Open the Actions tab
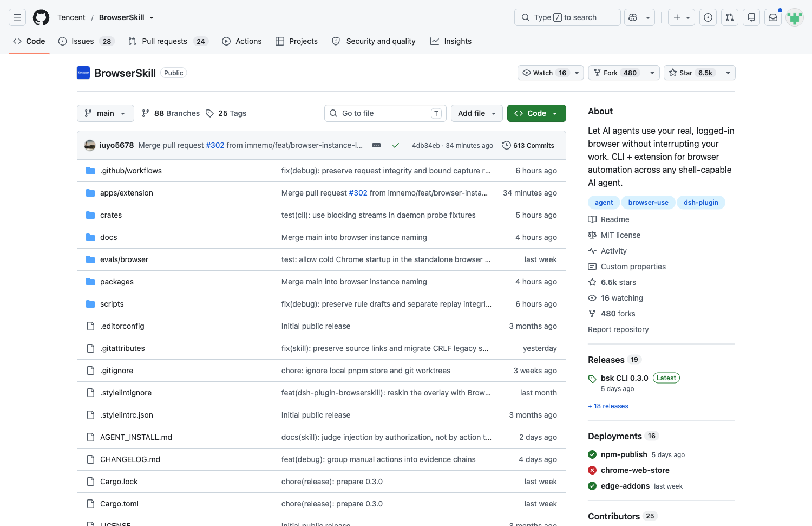812x526 pixels. tap(242, 41)
